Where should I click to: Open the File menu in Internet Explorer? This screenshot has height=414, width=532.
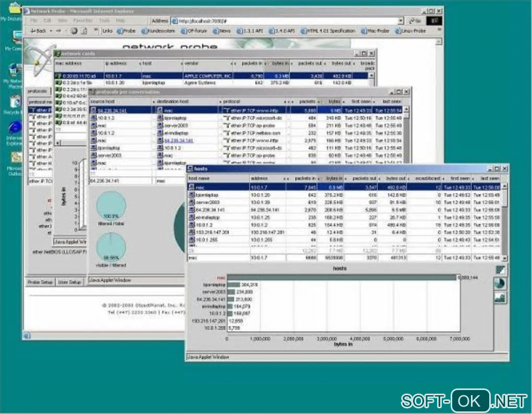[x=33, y=20]
